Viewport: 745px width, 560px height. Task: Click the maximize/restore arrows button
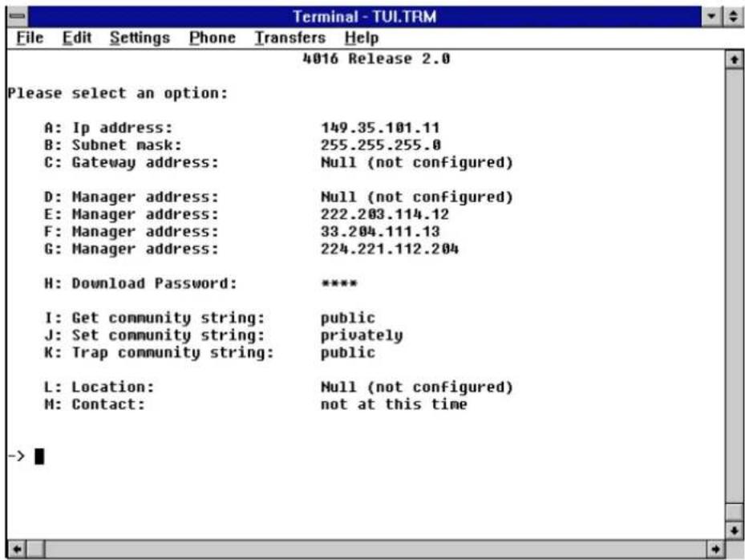click(x=733, y=16)
